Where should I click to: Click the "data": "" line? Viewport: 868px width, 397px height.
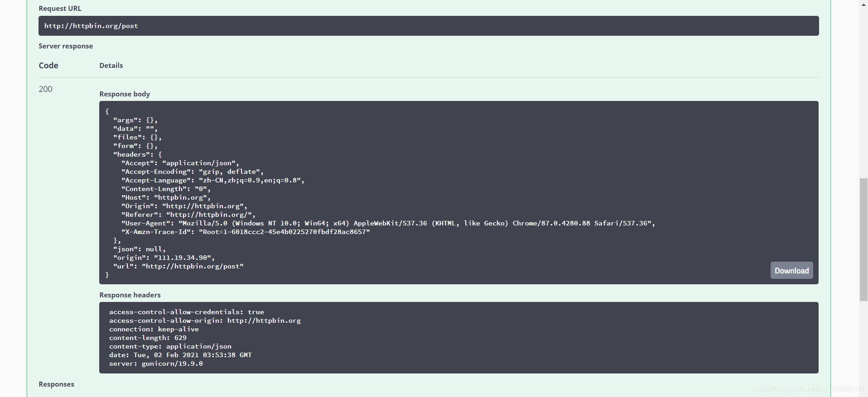click(x=135, y=129)
